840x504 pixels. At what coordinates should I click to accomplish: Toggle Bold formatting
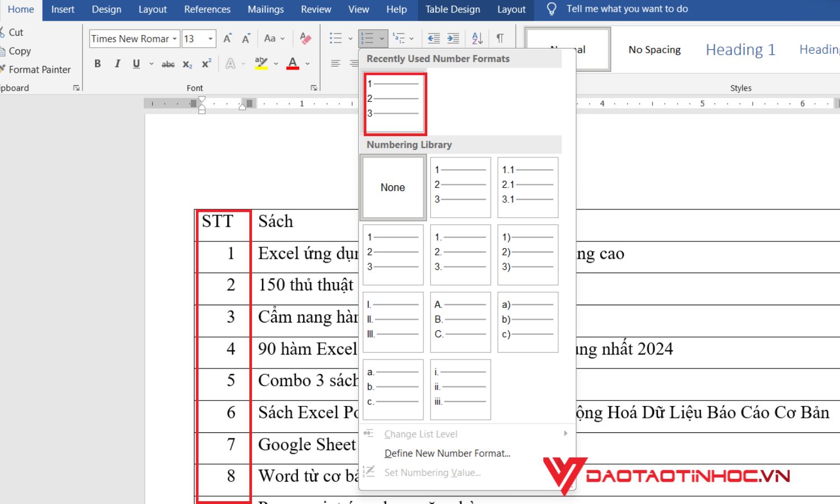pos(97,64)
